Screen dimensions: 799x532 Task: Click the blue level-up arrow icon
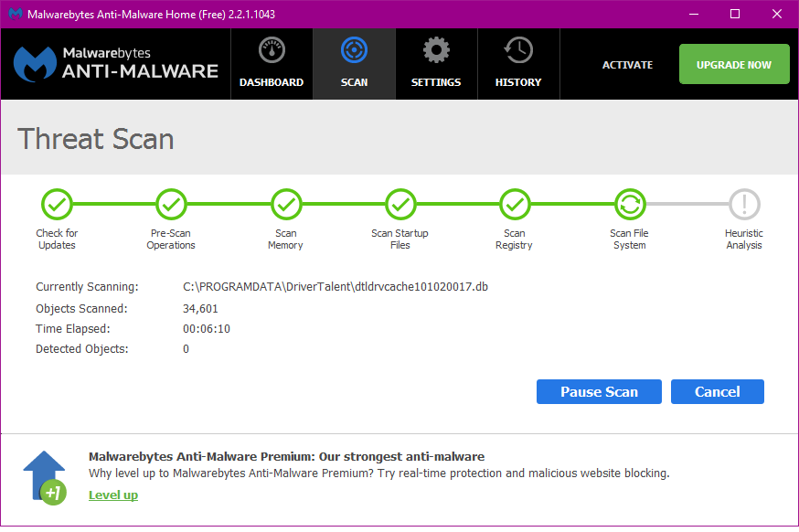coord(45,477)
